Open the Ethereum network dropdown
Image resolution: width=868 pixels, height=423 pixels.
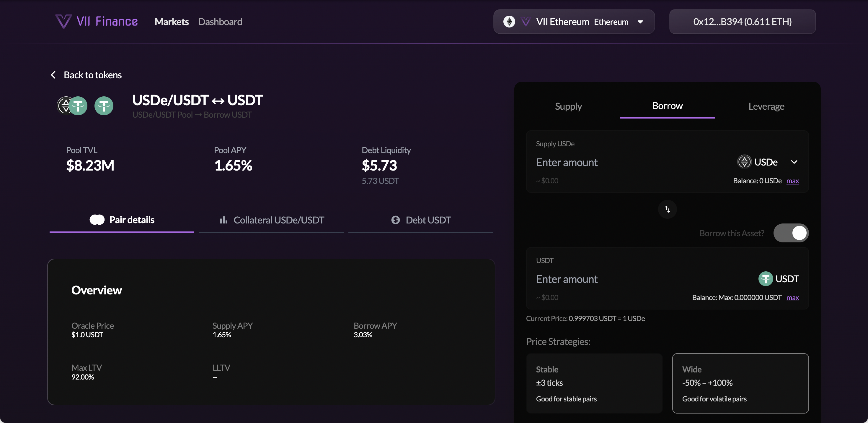click(x=641, y=22)
